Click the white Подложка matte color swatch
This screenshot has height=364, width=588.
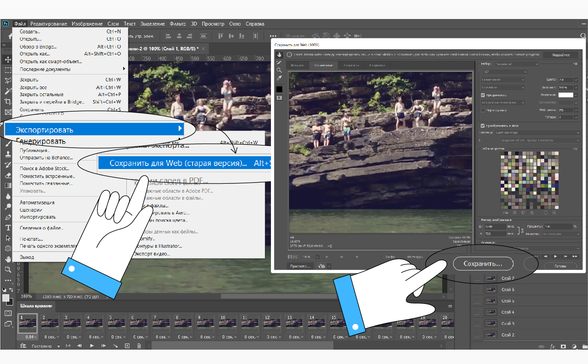coord(566,95)
